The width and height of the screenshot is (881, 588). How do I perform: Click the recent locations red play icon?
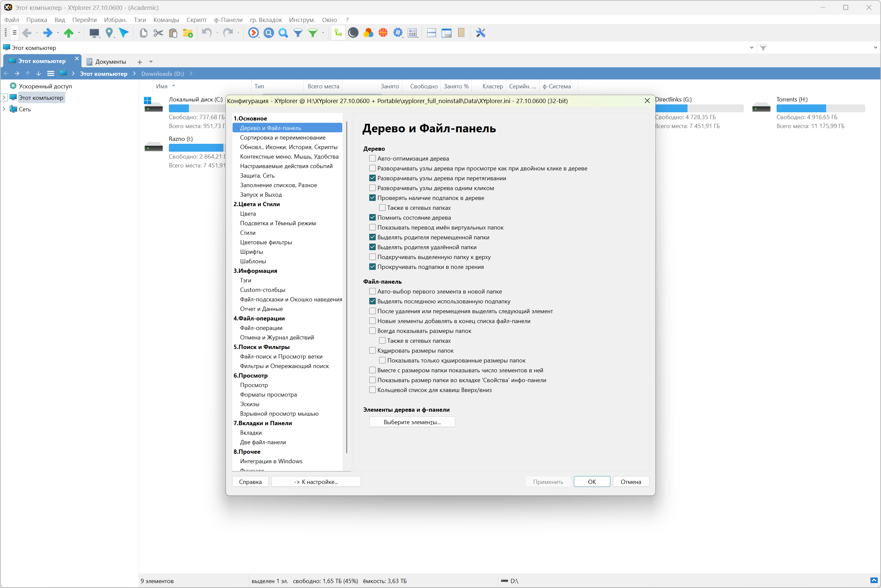254,33
